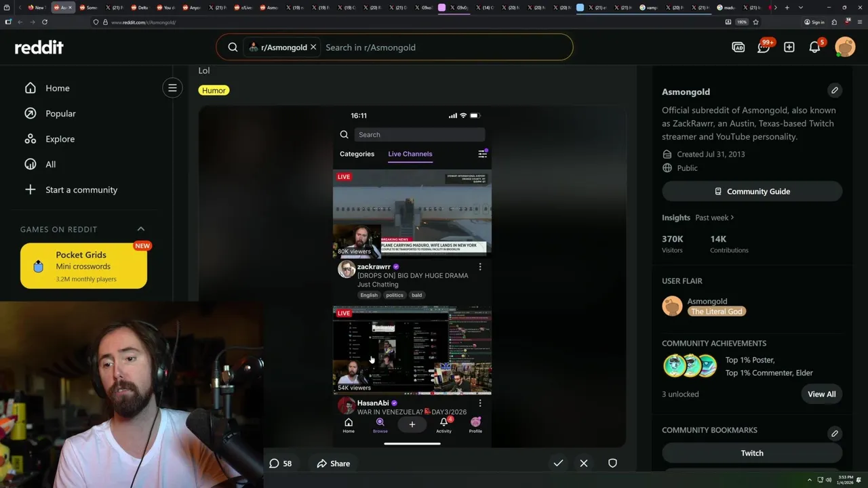This screenshot has height=488, width=868.
Task: Remove the post with X icon
Action: click(584, 463)
